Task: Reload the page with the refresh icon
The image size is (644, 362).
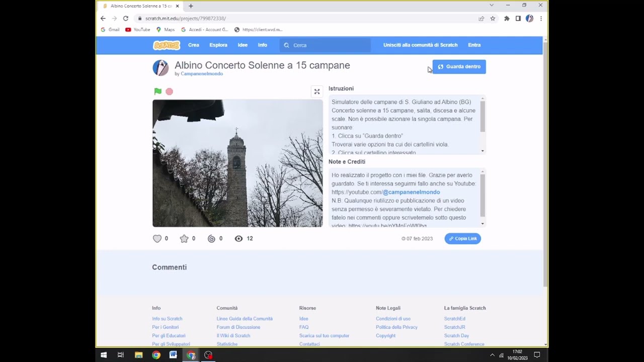Action: coord(126,19)
